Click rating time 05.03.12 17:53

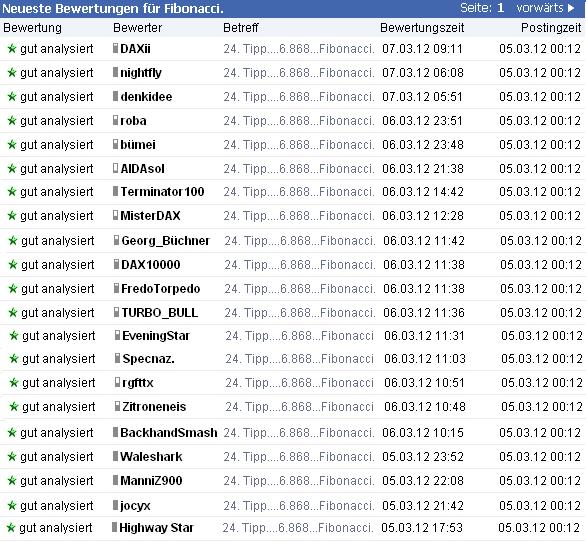click(422, 527)
